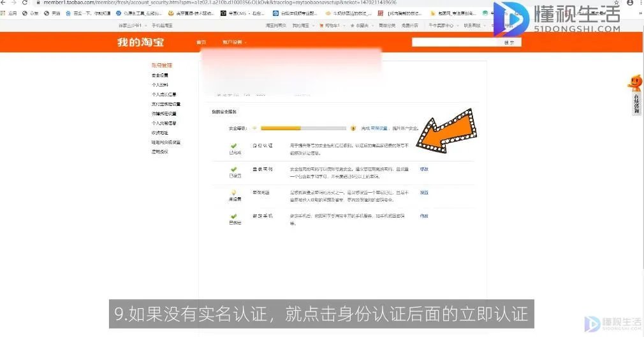Select 收货地址 in the sidebar
644x337 pixels.
(x=160, y=133)
